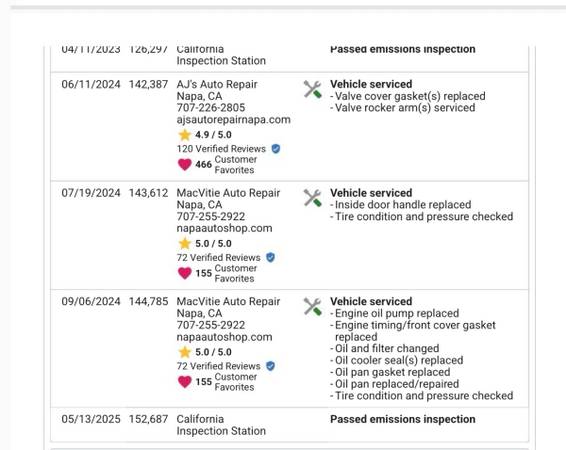Click the star icon in the 07/19/2024 MacVitie entry
566x450 pixels.
(x=184, y=243)
